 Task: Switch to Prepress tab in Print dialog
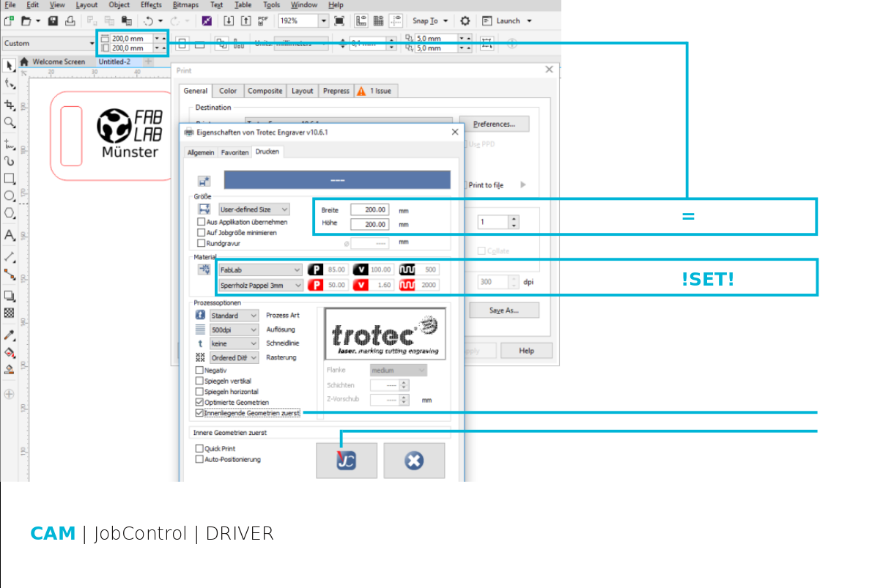336,91
